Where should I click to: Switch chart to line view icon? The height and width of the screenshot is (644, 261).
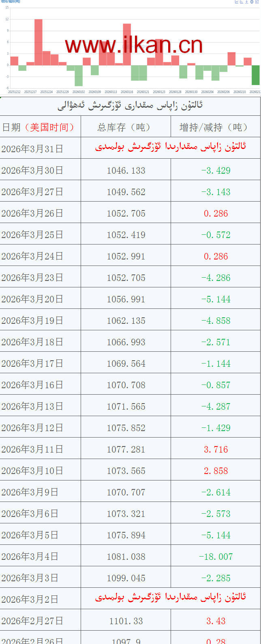[237, 2]
